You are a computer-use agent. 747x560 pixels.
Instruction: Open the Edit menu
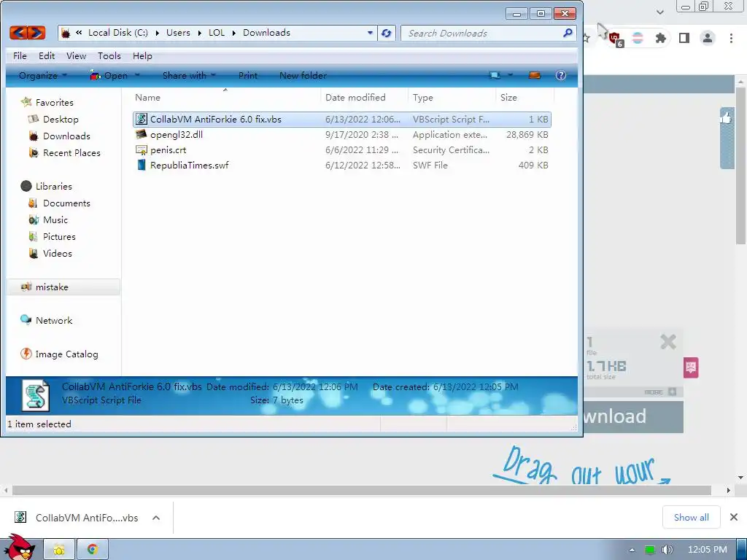coord(47,55)
